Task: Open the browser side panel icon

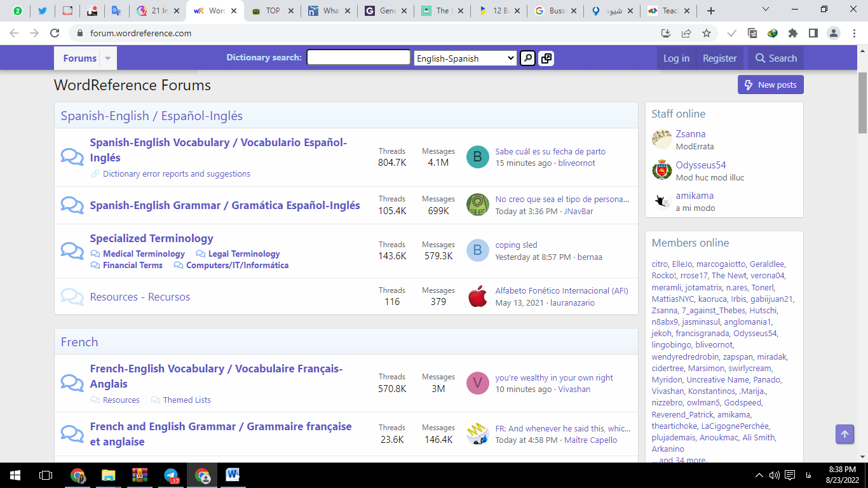Action: 813,33
